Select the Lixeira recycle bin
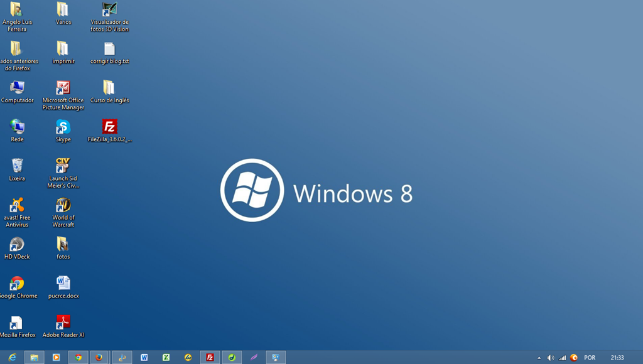This screenshot has width=643, height=364. (x=17, y=169)
